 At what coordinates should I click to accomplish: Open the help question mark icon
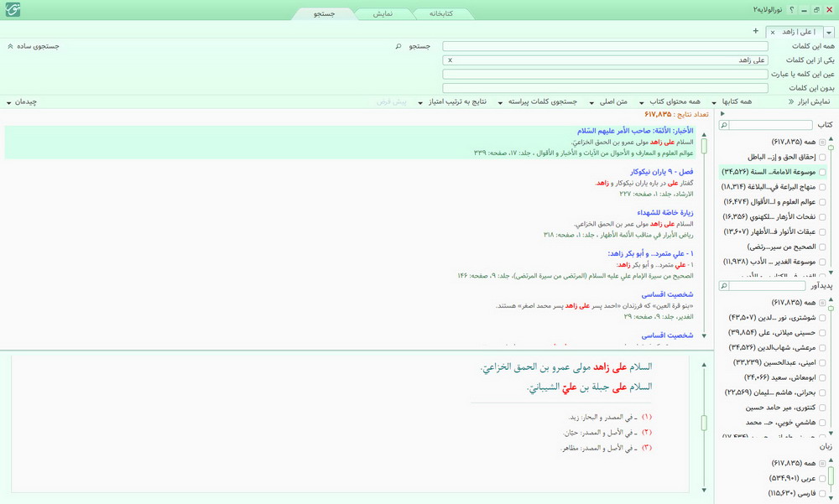click(792, 9)
